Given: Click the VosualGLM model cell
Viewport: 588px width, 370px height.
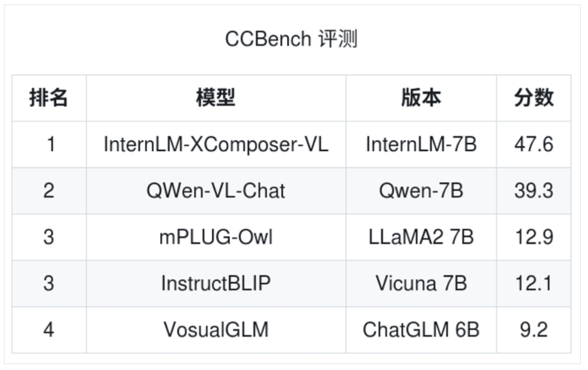Looking at the screenshot, I should click(x=216, y=330).
